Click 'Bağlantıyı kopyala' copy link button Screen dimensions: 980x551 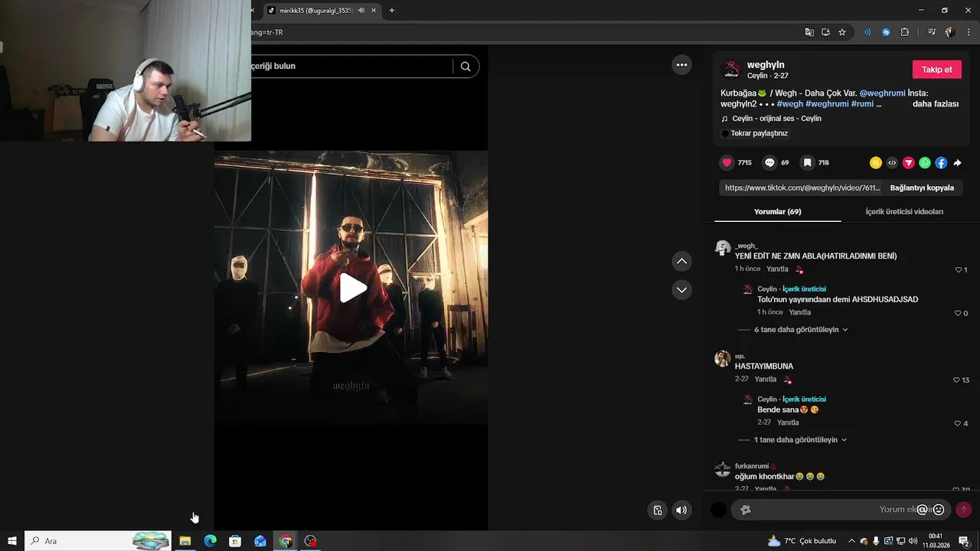922,187
